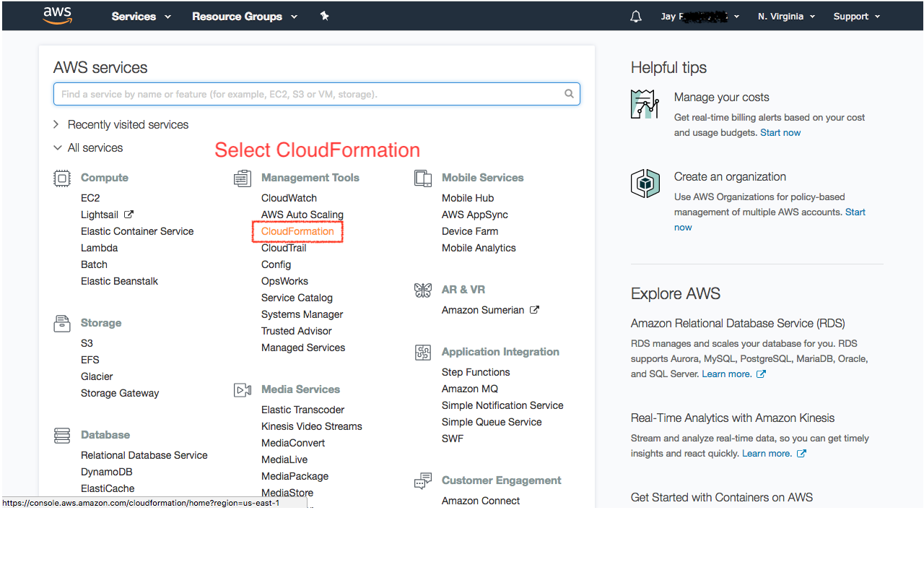Open the notifications bell icon

(x=636, y=17)
